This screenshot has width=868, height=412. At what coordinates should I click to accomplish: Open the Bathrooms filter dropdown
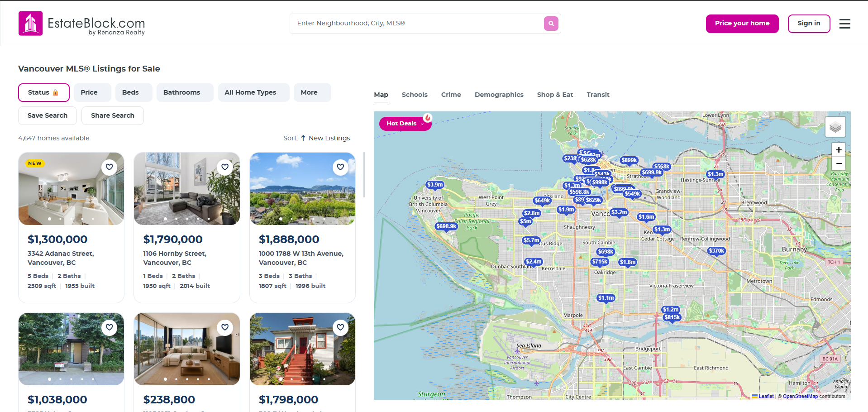[x=185, y=92]
